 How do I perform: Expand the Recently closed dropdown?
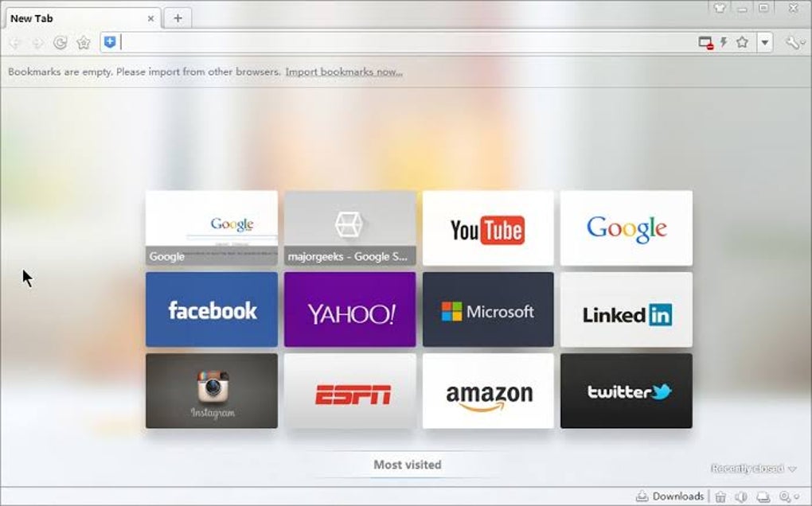(753, 469)
